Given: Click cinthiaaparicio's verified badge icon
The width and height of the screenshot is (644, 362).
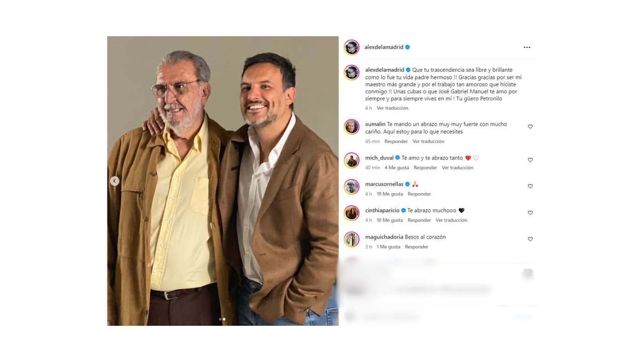Looking at the screenshot, I should [x=403, y=210].
